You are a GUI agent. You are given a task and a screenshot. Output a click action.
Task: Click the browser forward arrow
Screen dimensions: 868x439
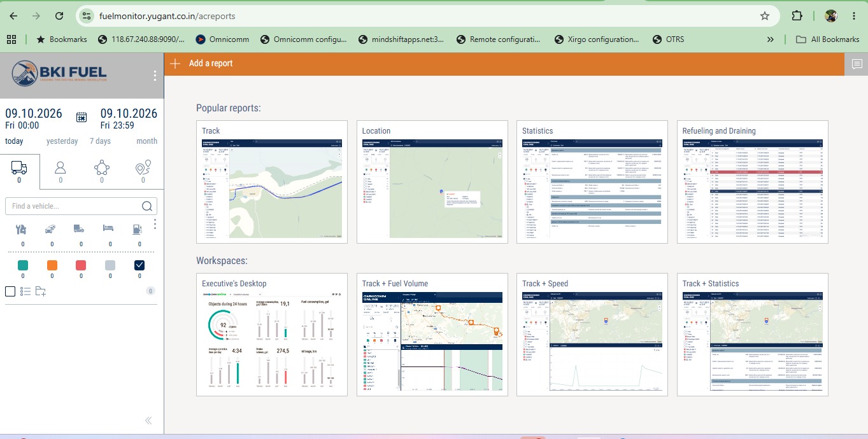[x=36, y=16]
